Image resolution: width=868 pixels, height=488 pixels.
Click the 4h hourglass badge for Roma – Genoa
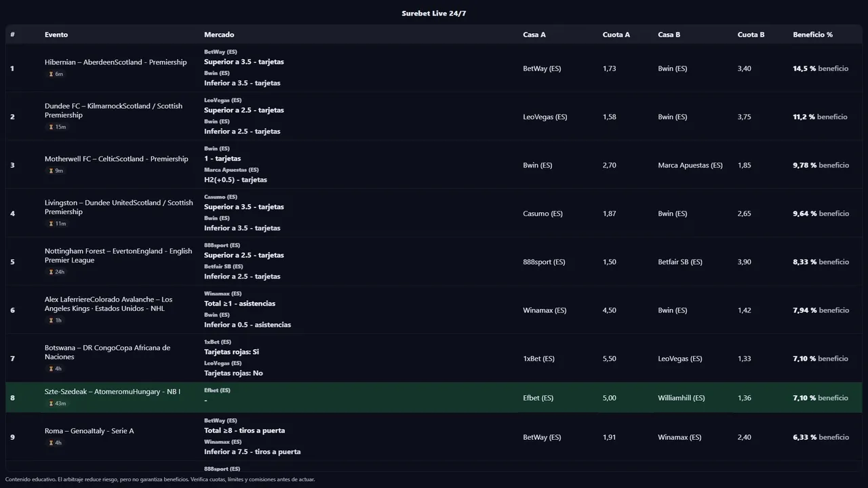pos(56,443)
